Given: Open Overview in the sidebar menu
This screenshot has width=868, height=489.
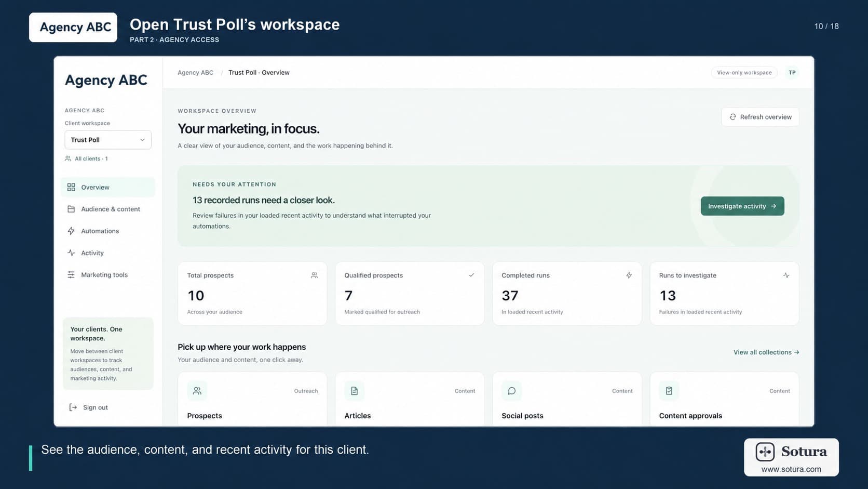Looking at the screenshot, I should 108,187.
